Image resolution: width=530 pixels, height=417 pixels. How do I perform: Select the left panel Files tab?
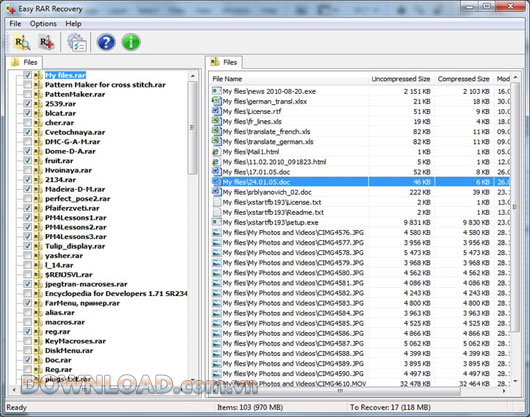tap(24, 62)
